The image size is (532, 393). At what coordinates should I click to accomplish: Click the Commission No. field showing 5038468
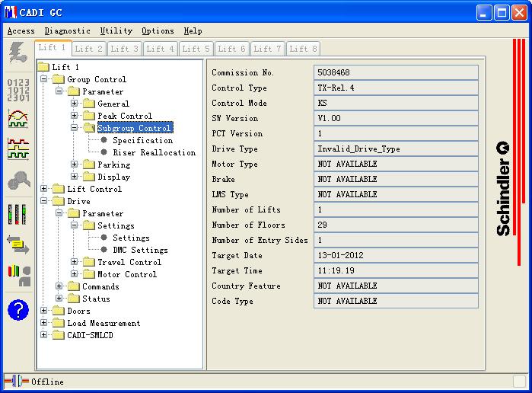(396, 72)
